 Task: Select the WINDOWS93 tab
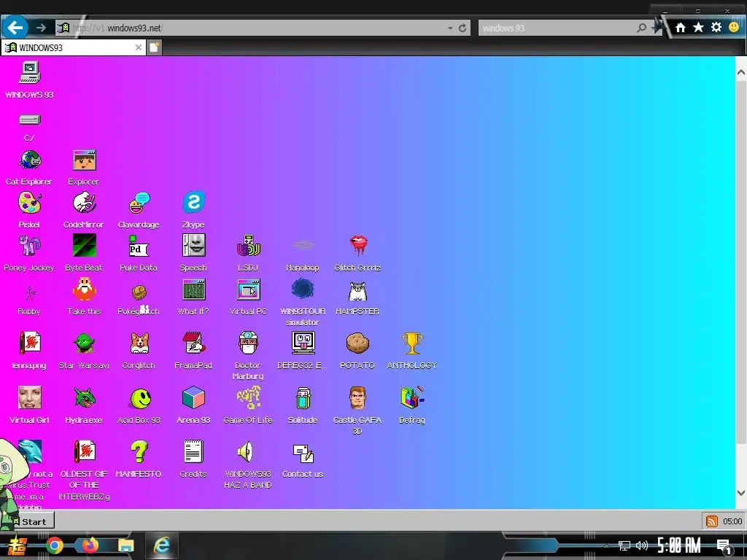point(74,47)
